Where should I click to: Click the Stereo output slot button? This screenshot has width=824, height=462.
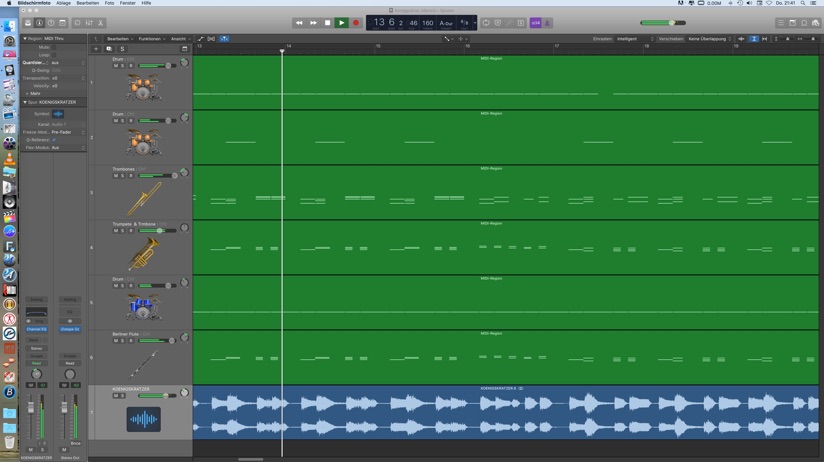pyautogui.click(x=36, y=348)
